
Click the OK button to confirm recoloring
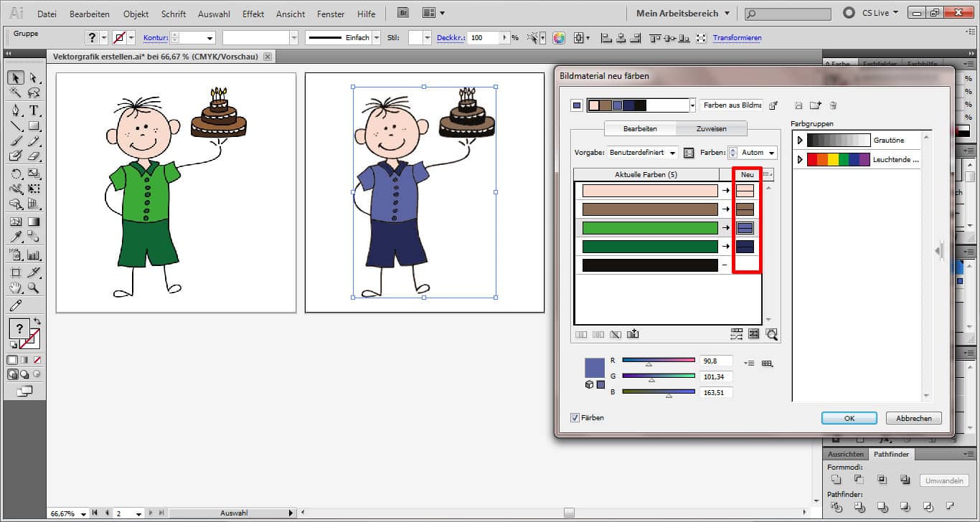pyautogui.click(x=849, y=417)
